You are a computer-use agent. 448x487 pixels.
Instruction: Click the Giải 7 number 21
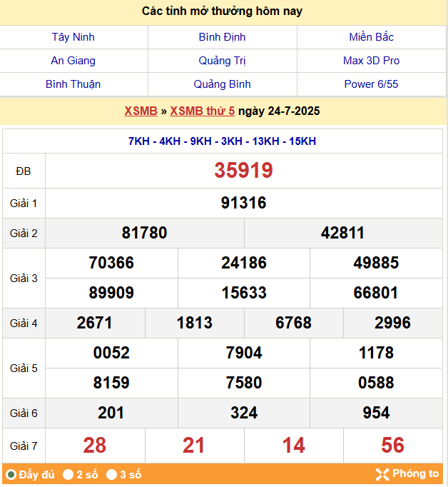pos(193,446)
